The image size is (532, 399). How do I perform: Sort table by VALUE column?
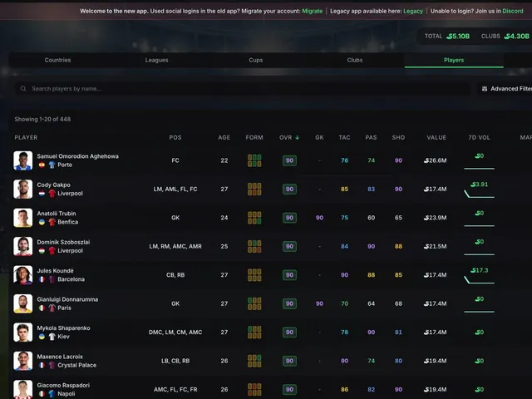pyautogui.click(x=436, y=137)
